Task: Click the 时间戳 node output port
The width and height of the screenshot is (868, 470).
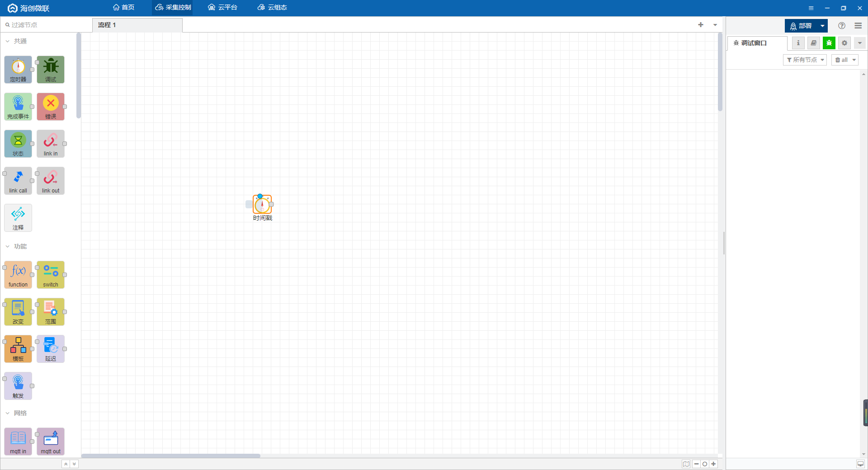Action: (271, 204)
